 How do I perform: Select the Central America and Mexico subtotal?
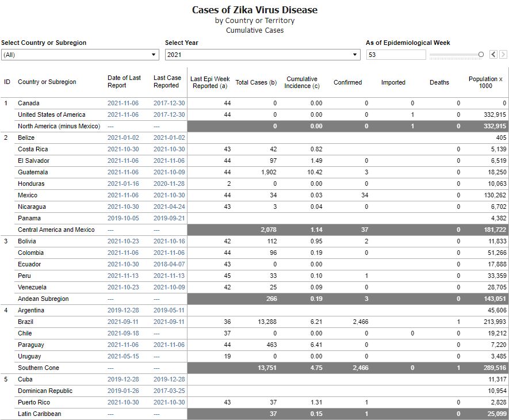tap(56, 230)
